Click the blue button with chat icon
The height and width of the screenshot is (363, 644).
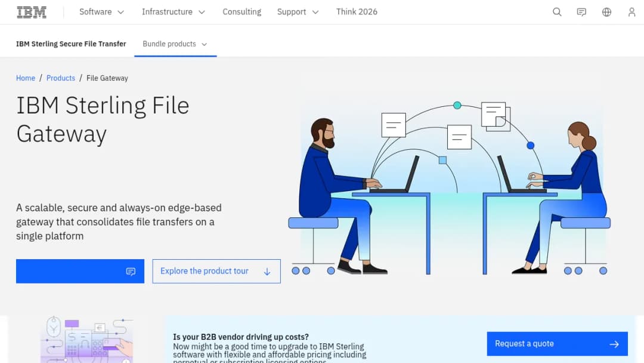(x=80, y=271)
